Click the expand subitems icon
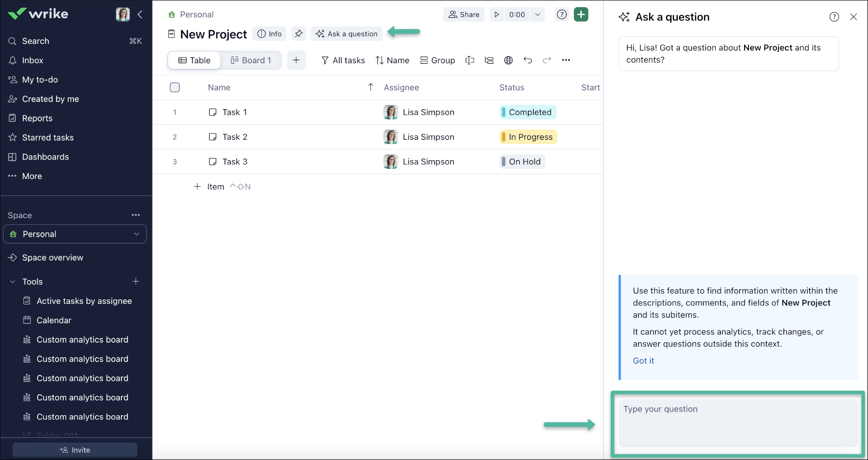 [x=489, y=60]
